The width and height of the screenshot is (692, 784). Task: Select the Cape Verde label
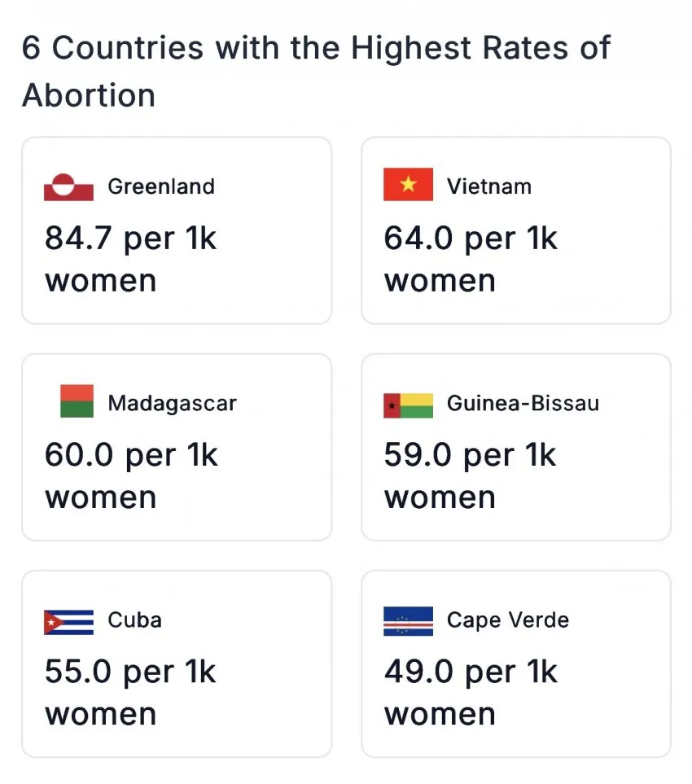click(508, 620)
